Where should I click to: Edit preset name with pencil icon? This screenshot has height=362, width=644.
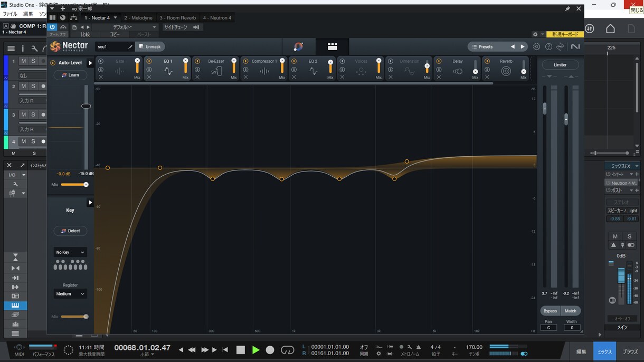pyautogui.click(x=130, y=47)
